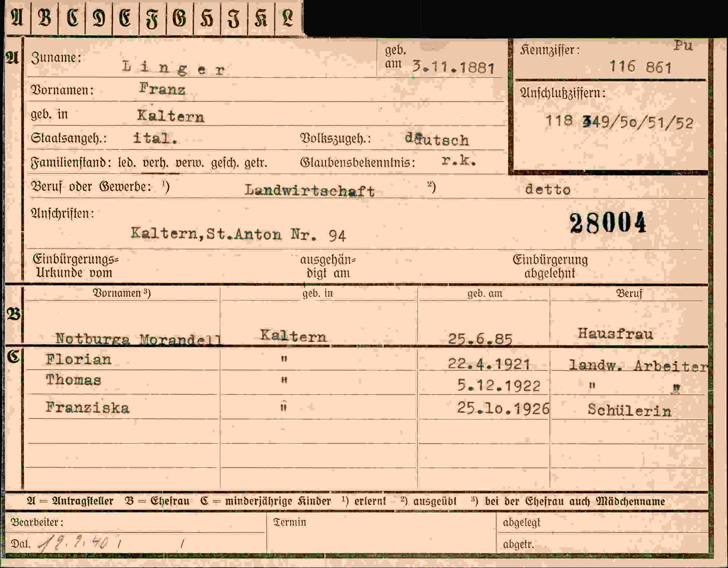Click the occupation 'Landwirtschaft'

(x=310, y=191)
